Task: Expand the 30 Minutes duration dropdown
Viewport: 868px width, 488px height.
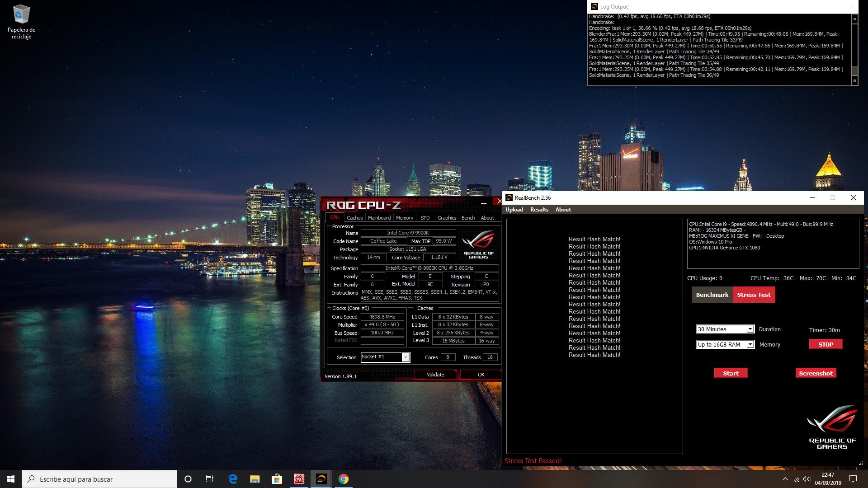Action: pyautogui.click(x=750, y=329)
